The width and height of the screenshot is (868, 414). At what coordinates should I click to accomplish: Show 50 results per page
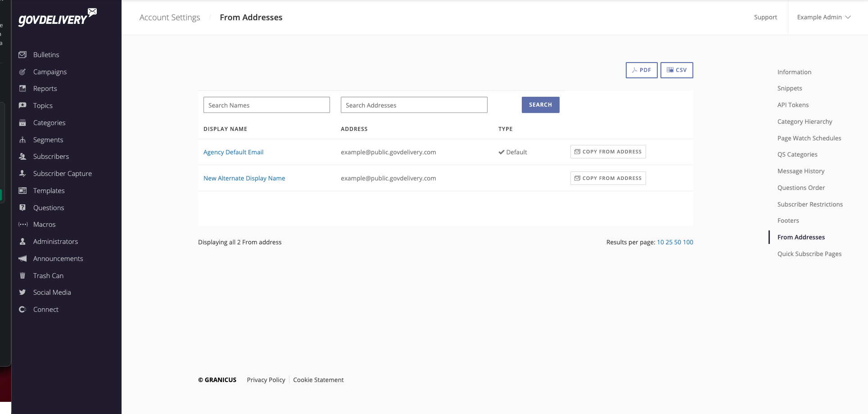[677, 242]
